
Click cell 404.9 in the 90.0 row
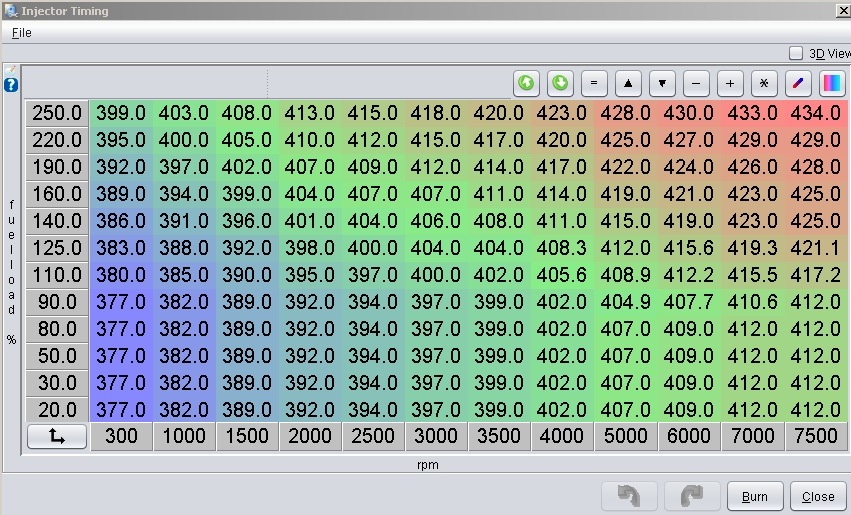[625, 302]
